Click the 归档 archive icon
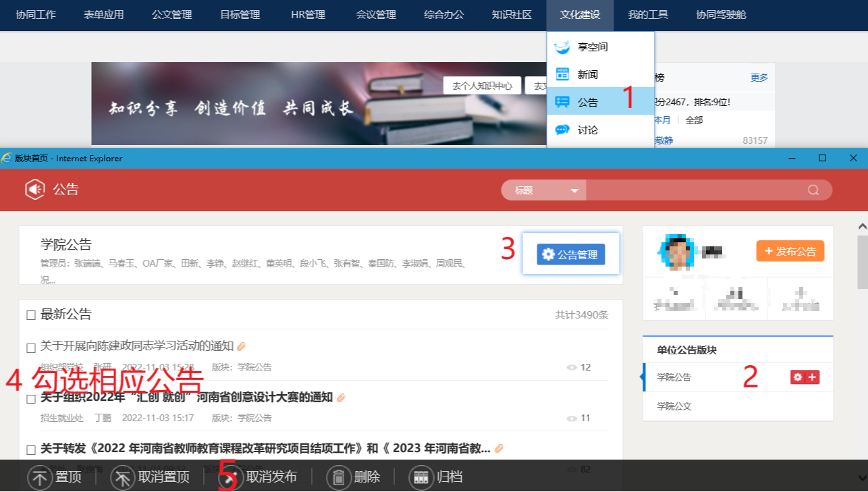 click(x=421, y=477)
